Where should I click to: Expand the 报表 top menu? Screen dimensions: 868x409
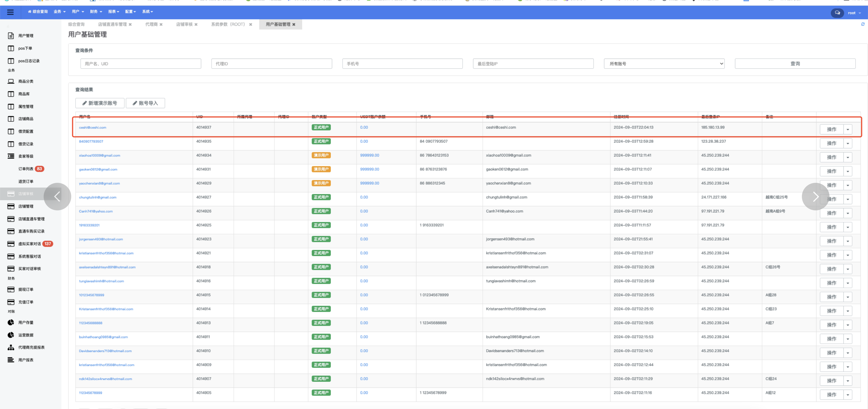coord(114,12)
